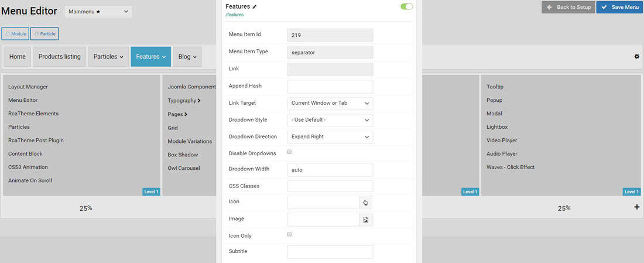Screen dimensions: 644x263
Task: Open the Dropdown Direction select box
Action: point(330,137)
